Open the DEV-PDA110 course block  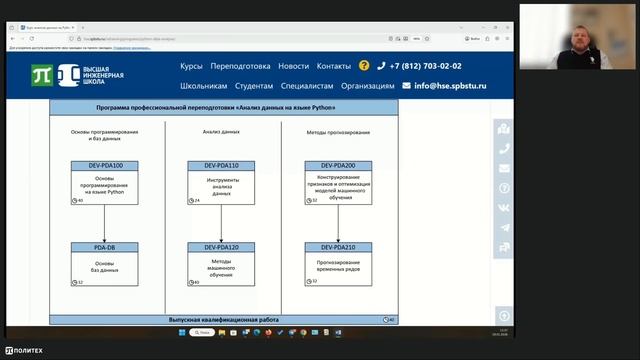[221, 183]
